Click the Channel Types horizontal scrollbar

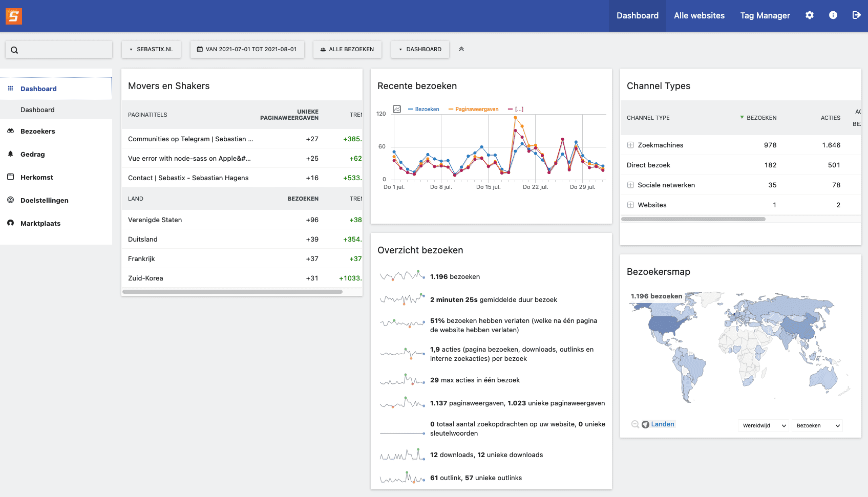pos(693,219)
